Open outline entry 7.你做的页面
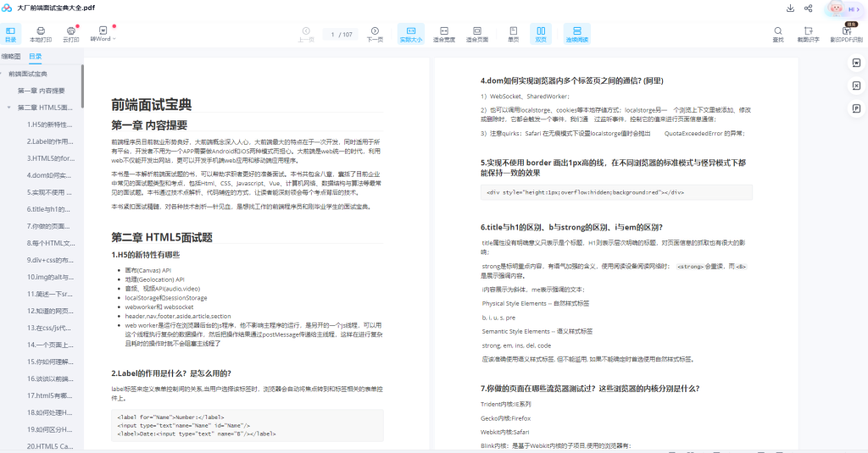 click(48, 226)
